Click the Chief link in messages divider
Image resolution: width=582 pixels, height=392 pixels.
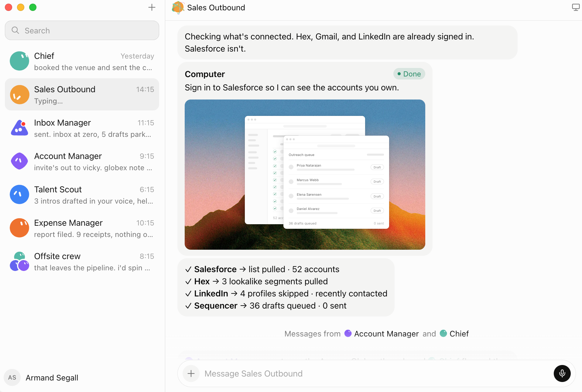(454, 334)
